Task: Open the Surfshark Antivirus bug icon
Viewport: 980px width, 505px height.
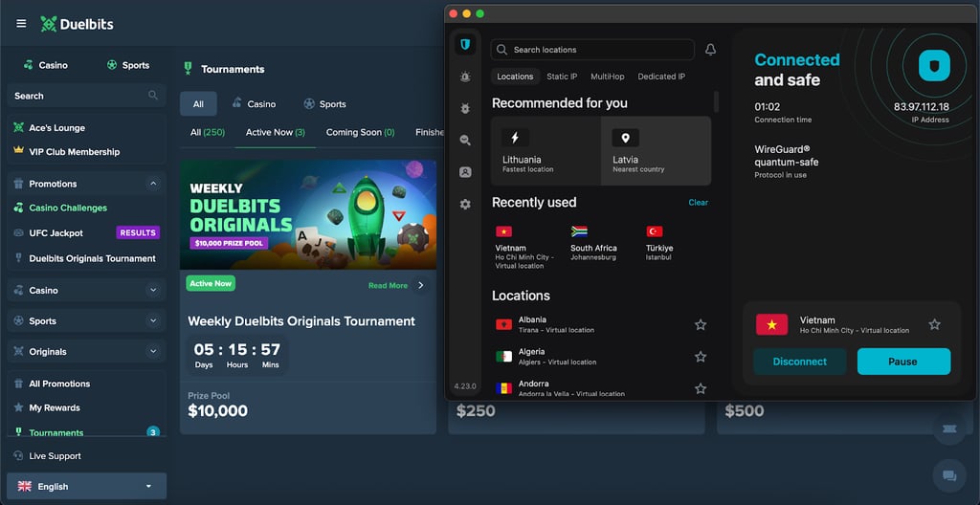Action: coord(465,108)
